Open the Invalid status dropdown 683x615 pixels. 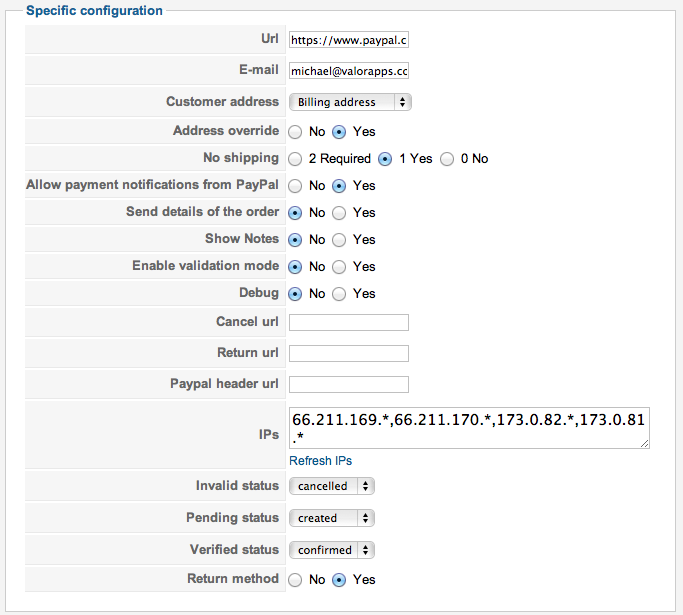331,486
